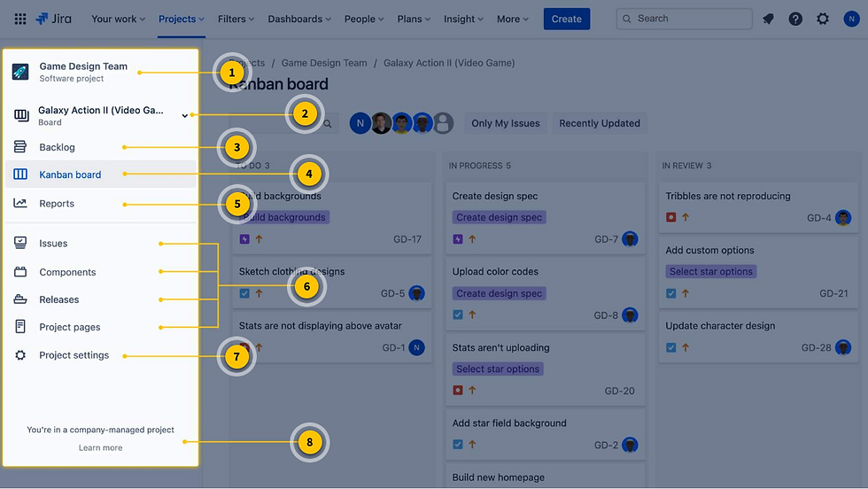Expand the Dashboards dropdown
This screenshot has width=868, height=489.
tap(299, 19)
